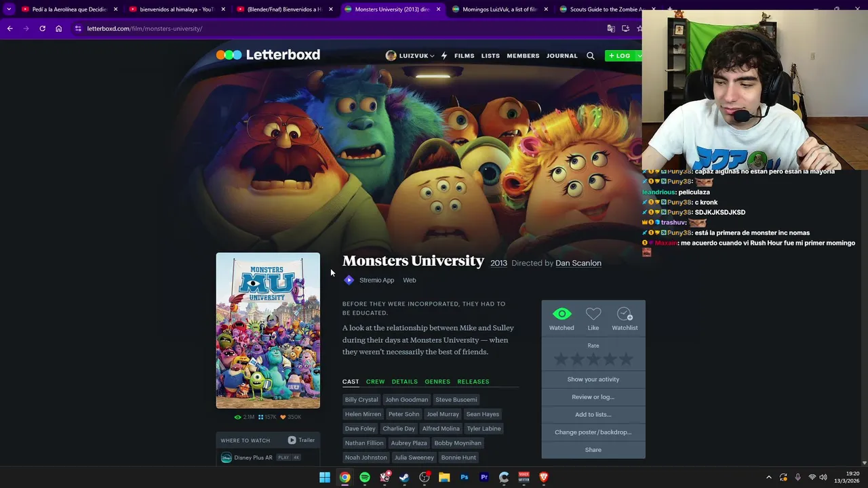Add film to Watchlist
The width and height of the screenshot is (868, 488).
[x=625, y=319]
